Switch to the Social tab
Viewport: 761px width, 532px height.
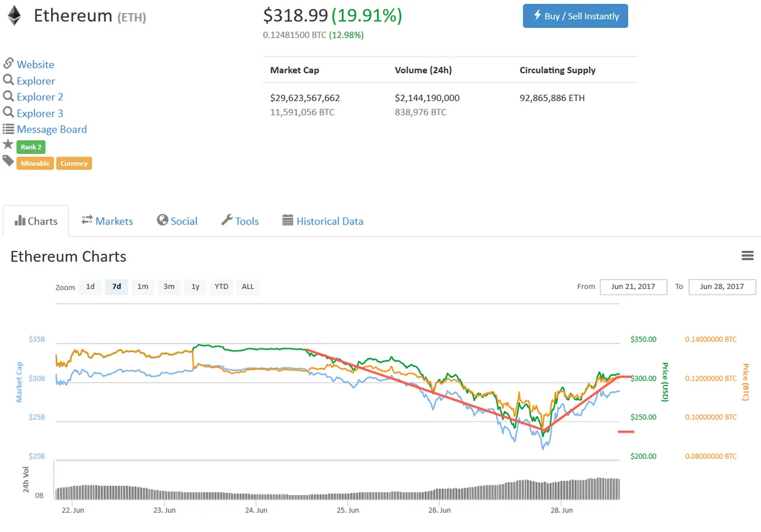177,221
